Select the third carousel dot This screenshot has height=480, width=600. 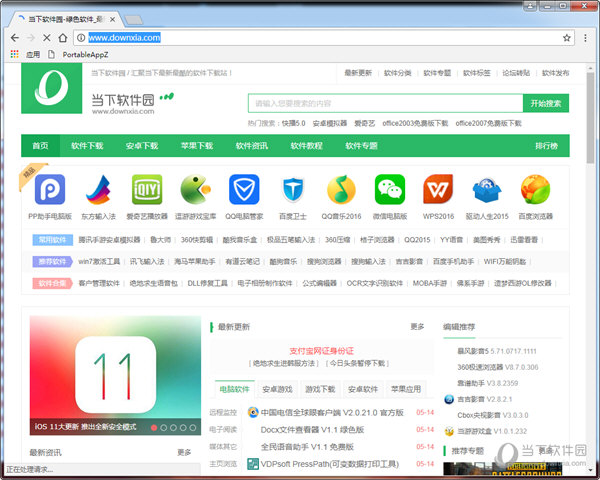click(173, 428)
